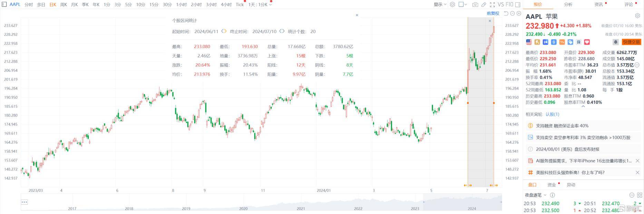The width and height of the screenshot is (644, 214).
Task: Switch to the 资金 capital flow tab
Action: pos(552,185)
